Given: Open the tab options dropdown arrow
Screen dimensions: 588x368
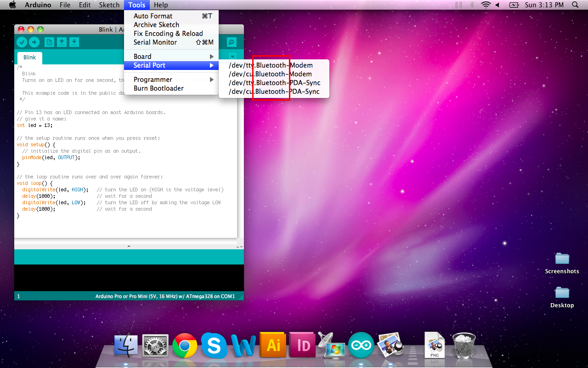Looking at the screenshot, I should 232,57.
